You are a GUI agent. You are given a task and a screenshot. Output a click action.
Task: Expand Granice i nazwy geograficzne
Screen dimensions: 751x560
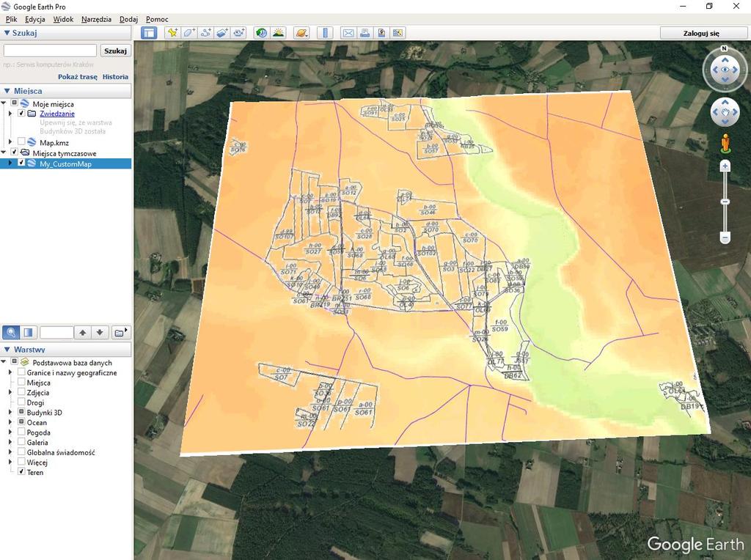click(x=10, y=372)
